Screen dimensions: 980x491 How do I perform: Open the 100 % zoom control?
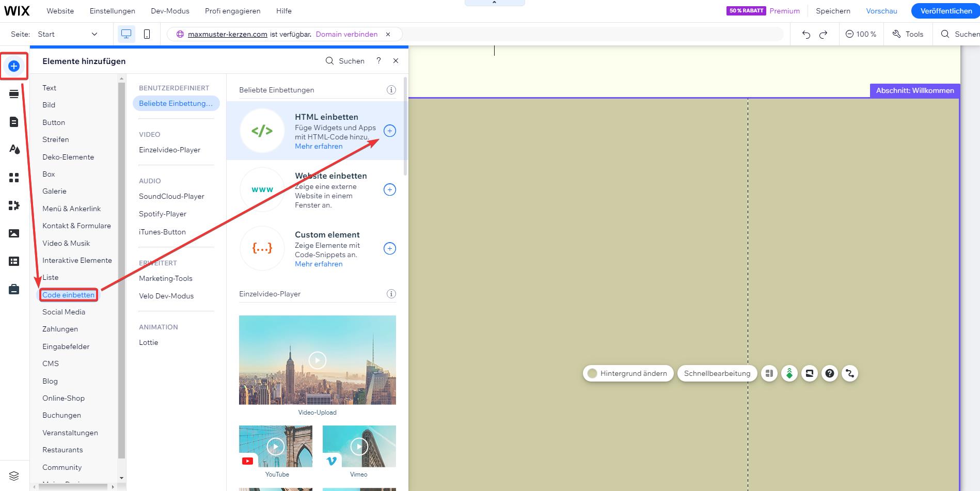click(861, 34)
